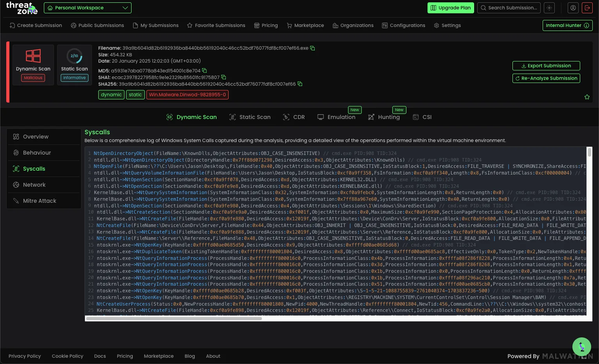599x364 pixels.
Task: Open the user account icon
Action: point(573,8)
